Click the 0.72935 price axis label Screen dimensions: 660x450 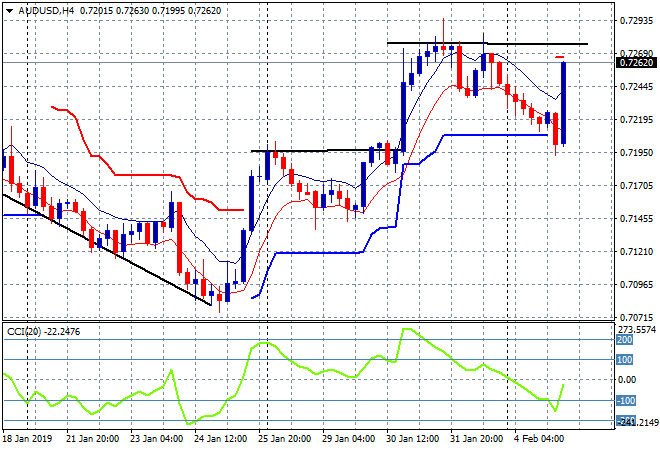point(636,21)
